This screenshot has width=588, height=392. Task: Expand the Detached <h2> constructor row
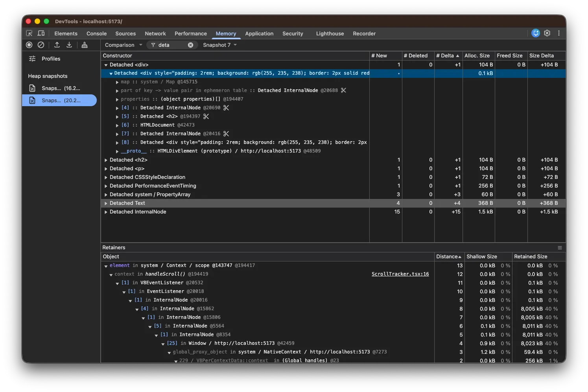pyautogui.click(x=106, y=160)
